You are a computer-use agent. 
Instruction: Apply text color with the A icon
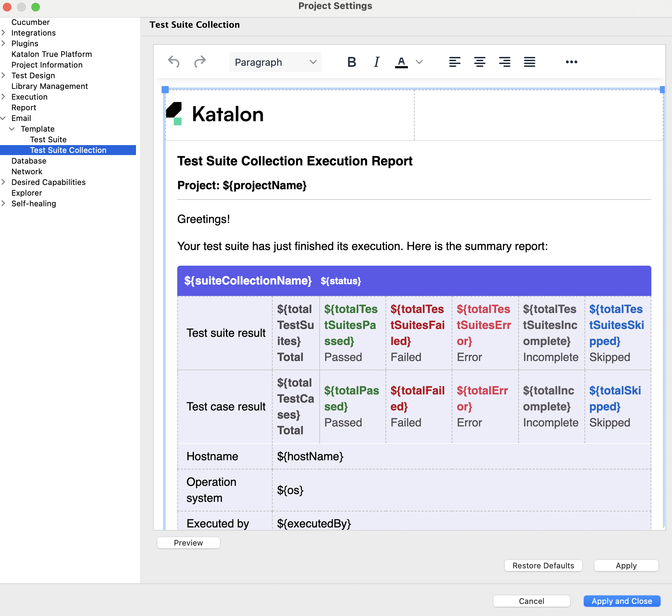pos(401,62)
